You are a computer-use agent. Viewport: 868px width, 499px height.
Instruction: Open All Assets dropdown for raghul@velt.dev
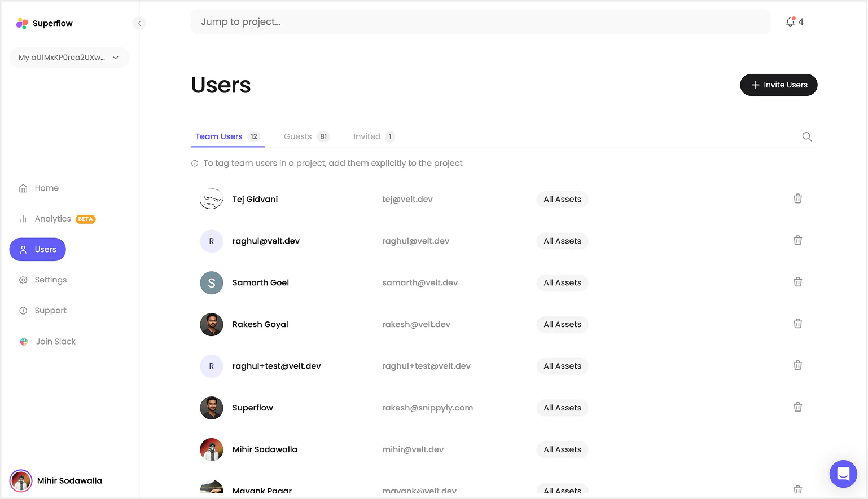(562, 241)
